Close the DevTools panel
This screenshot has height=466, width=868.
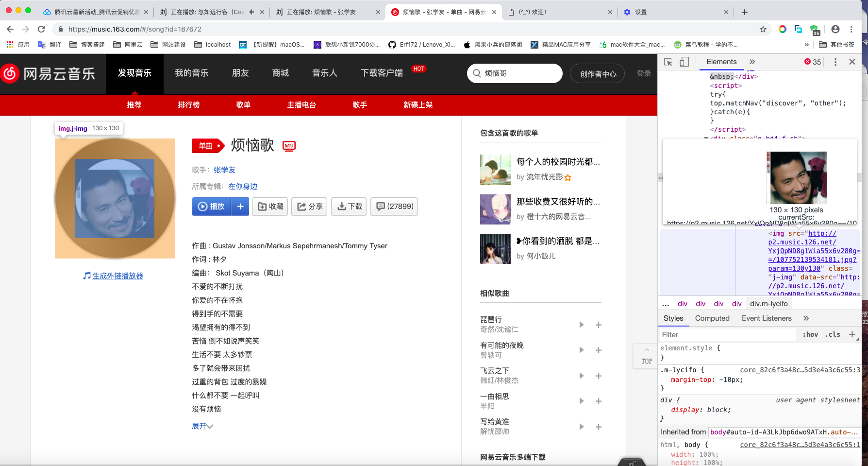852,62
